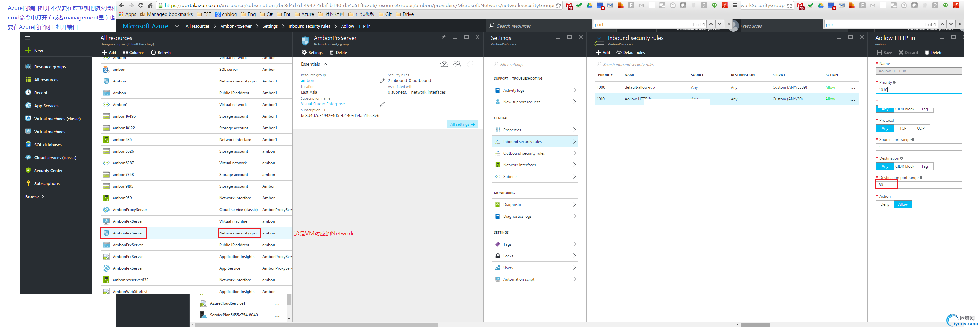
Task: Open Diagnostics logs setting
Action: pos(534,216)
